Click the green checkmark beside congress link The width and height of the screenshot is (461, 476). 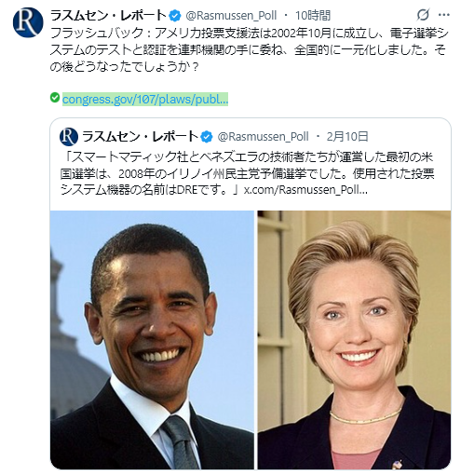55,98
